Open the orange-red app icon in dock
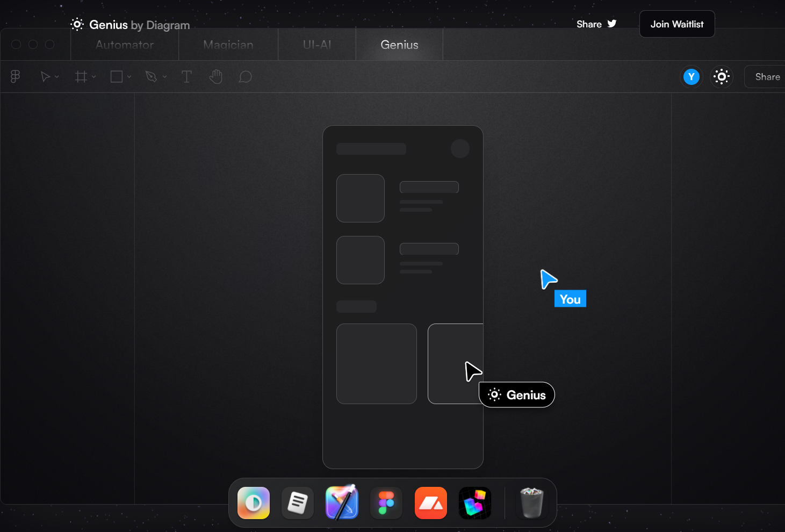Screen dimensions: 785x532 (x=431, y=503)
